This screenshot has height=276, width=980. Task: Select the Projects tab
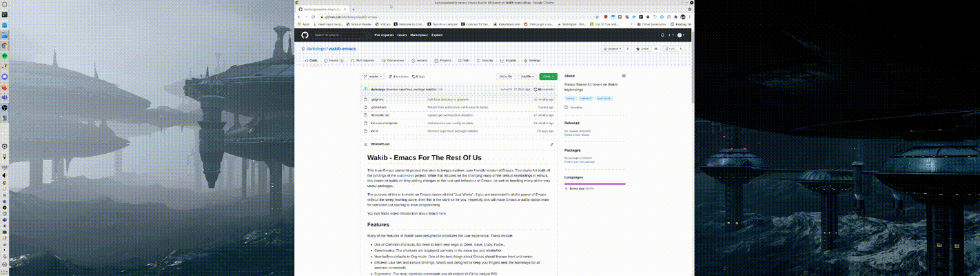442,60
